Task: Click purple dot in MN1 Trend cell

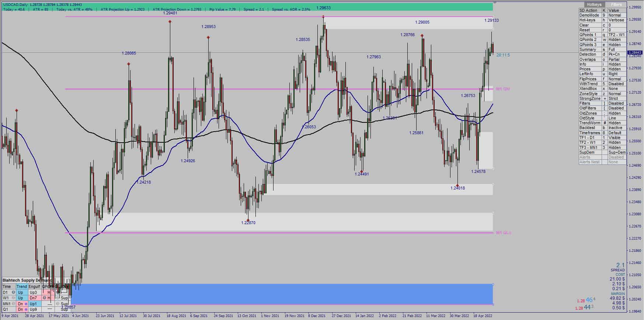Action: (x=26, y=304)
